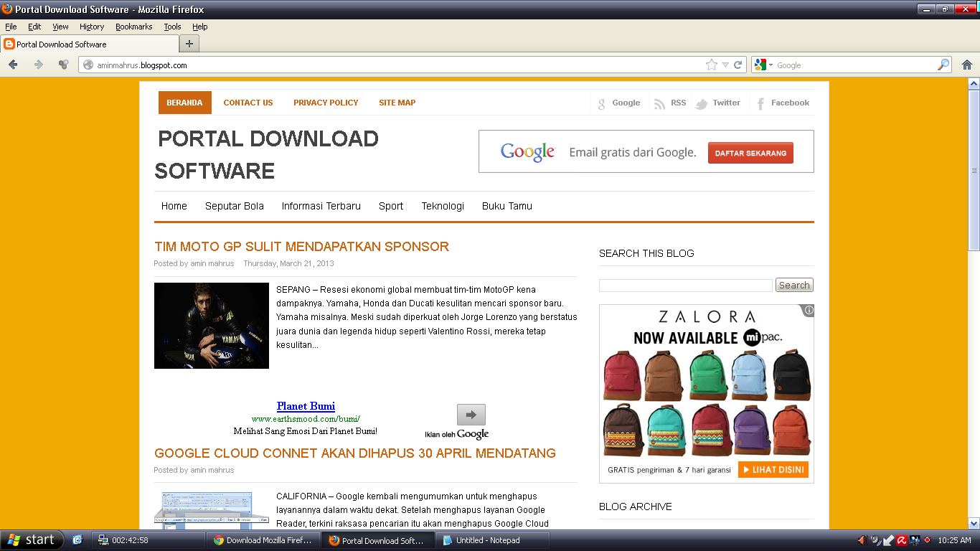This screenshot has width=980, height=551.
Task: Click the red dot recording tray icon
Action: point(926,540)
